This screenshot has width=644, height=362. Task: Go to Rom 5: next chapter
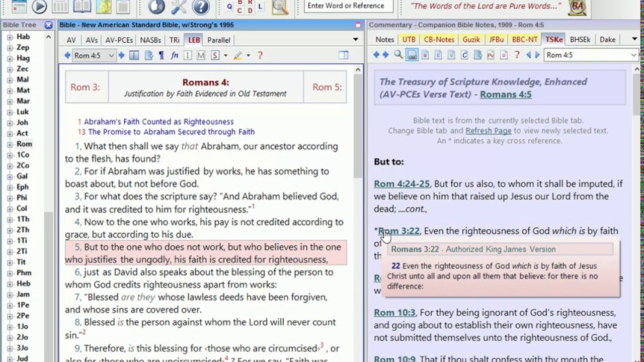[327, 87]
